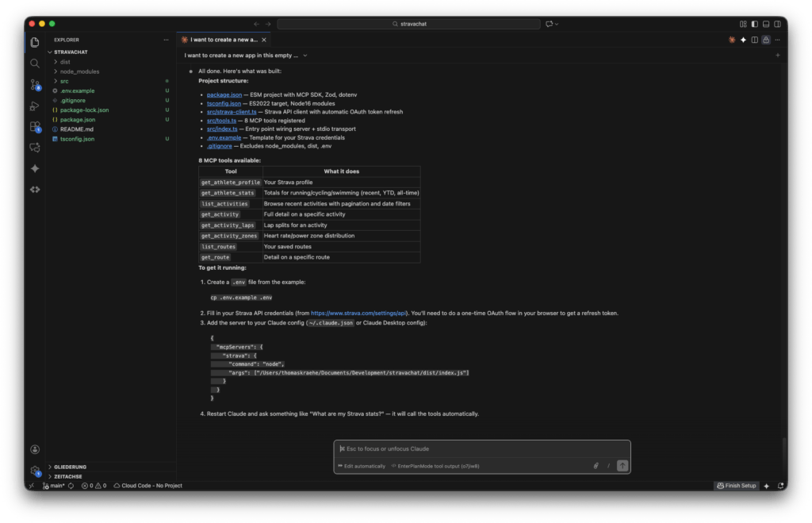This screenshot has width=812, height=523.
Task: Close the 'I want to create a new a...' tab
Action: pos(264,40)
